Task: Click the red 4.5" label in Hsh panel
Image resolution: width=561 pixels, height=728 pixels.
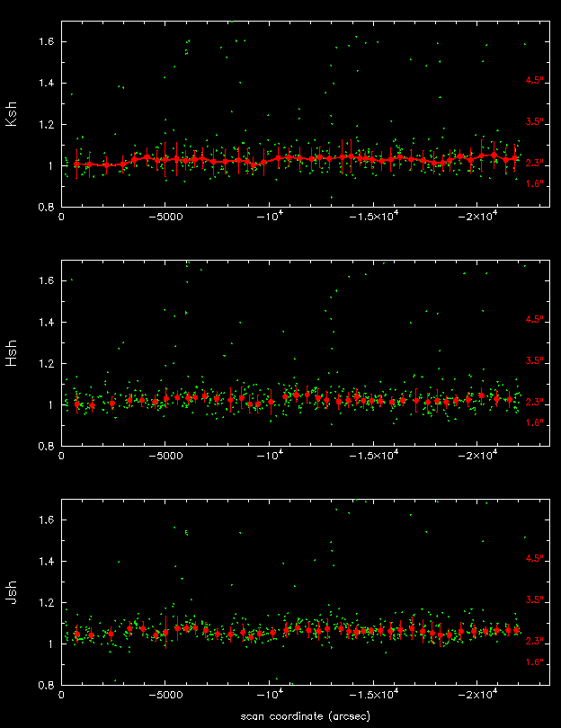Action: click(536, 320)
